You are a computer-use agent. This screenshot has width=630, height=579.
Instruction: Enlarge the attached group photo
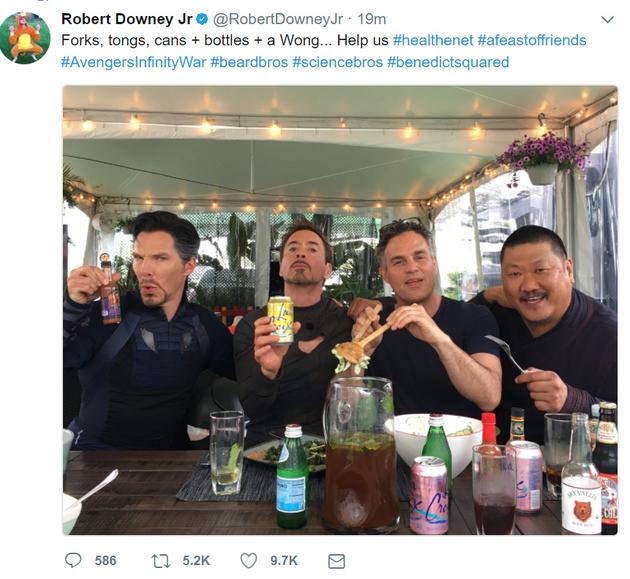click(340, 310)
